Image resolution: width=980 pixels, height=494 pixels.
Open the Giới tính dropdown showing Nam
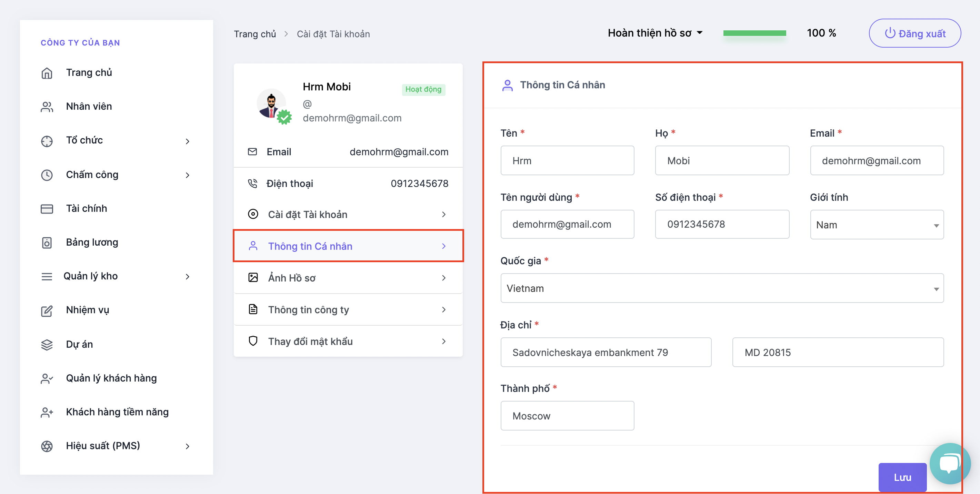pos(877,225)
